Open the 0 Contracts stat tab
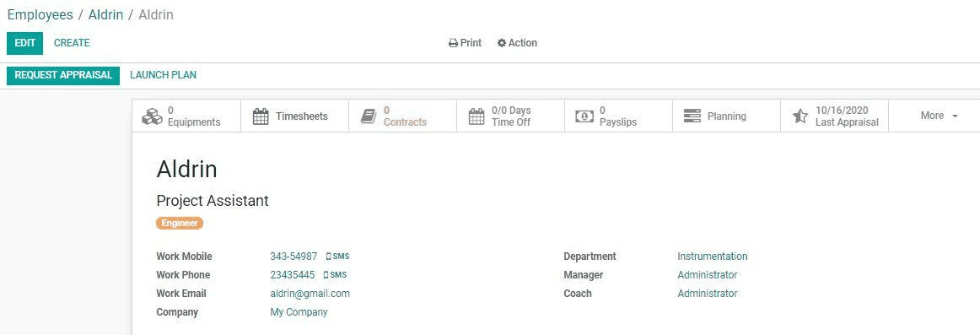The image size is (980, 335). [403, 116]
